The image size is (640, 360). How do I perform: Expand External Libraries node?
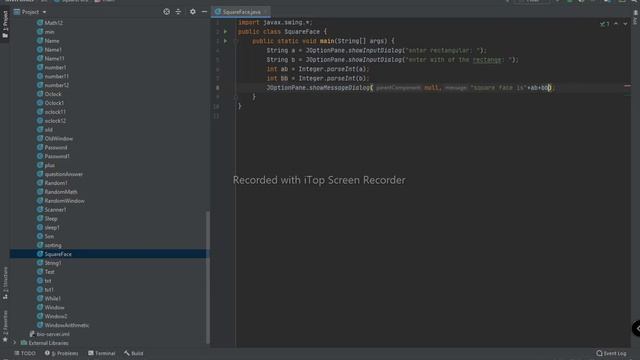(x=15, y=343)
